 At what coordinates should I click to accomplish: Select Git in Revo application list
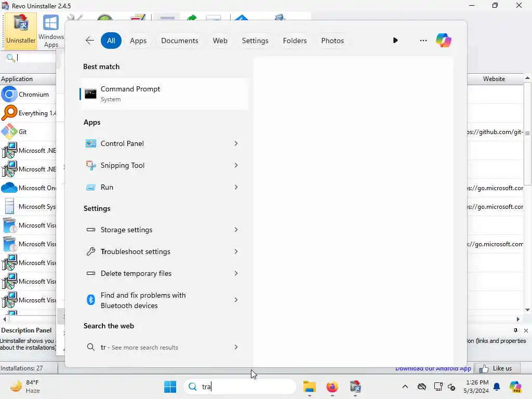click(x=28, y=131)
